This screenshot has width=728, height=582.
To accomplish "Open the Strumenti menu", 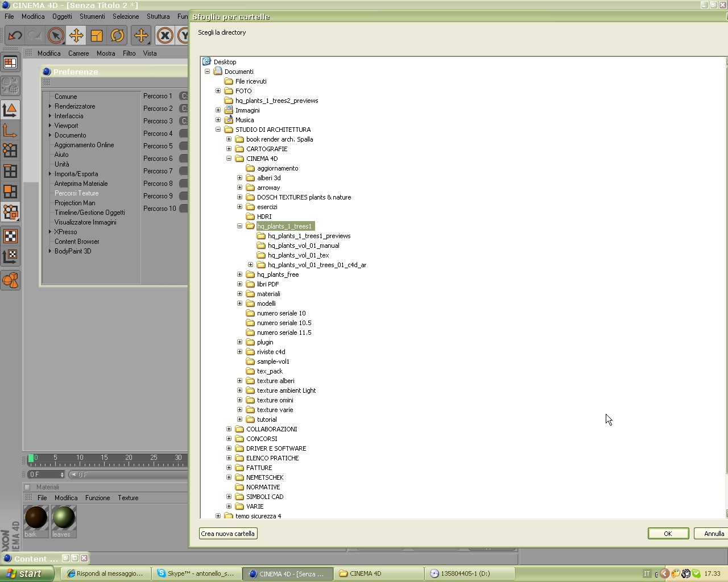I will point(92,16).
